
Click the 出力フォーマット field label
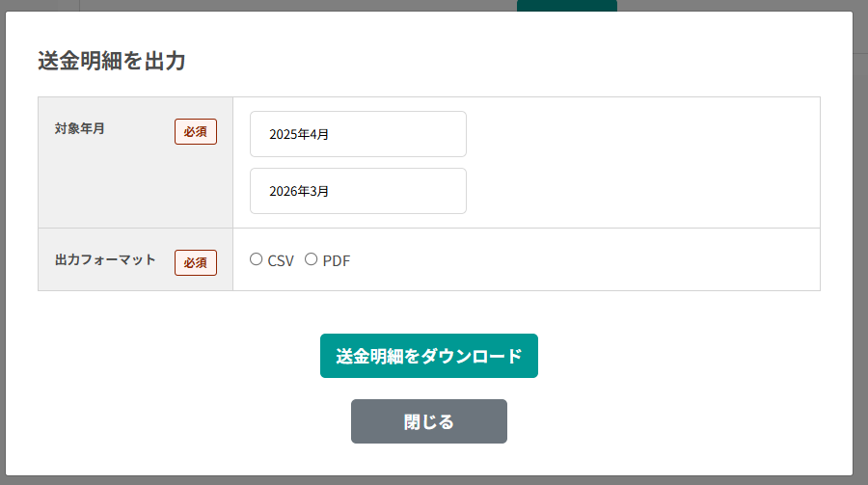click(105, 260)
